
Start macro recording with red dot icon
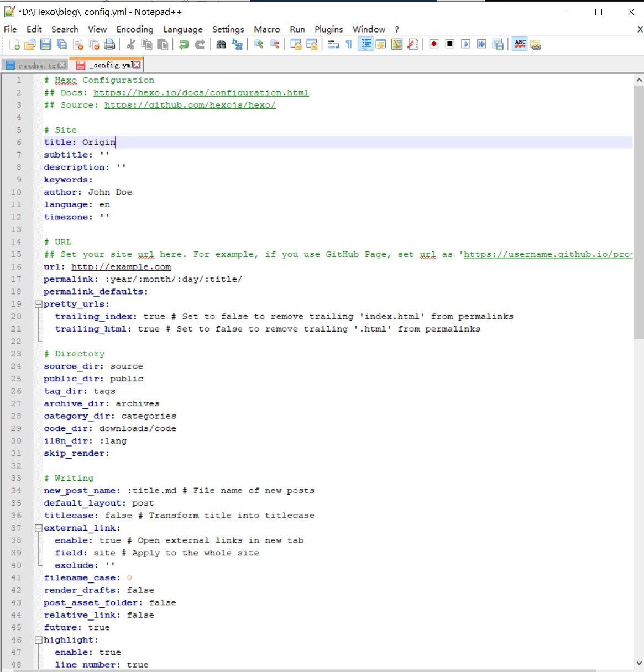(434, 45)
